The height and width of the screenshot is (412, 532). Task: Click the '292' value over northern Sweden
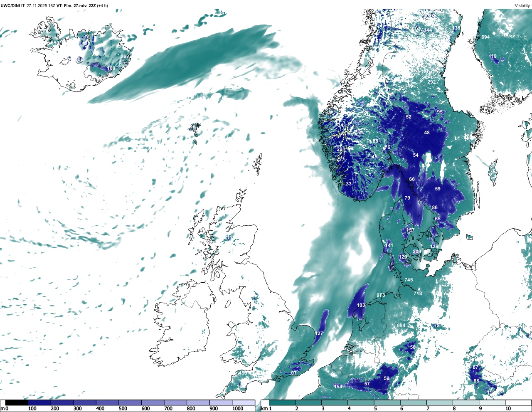432,82
